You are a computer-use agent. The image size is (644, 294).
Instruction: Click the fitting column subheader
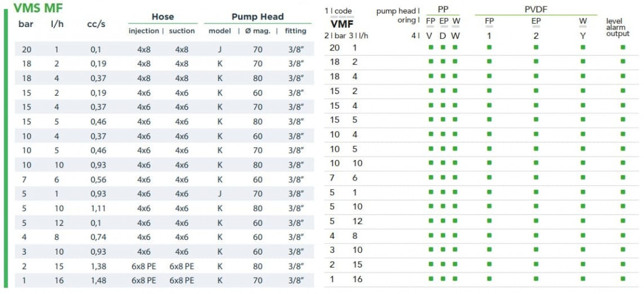[296, 31]
